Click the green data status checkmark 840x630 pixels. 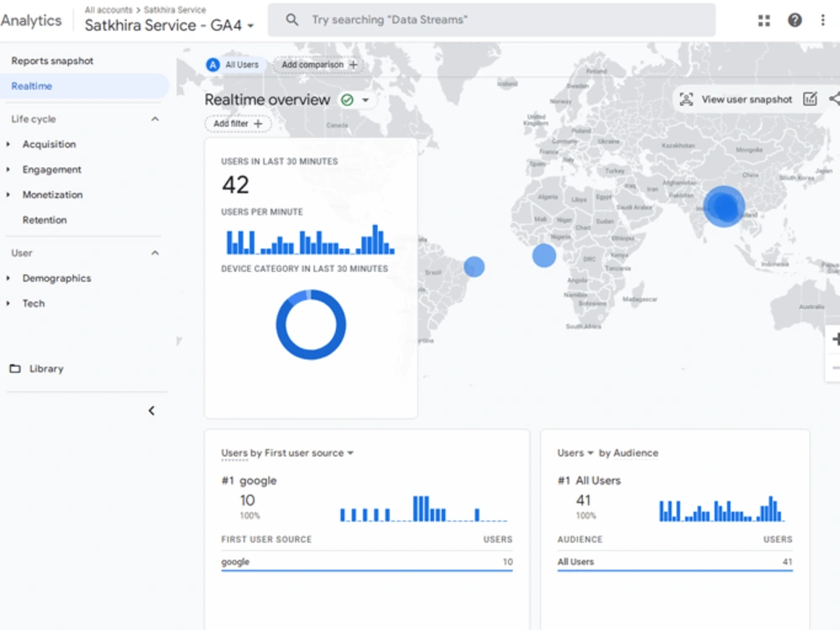(x=347, y=100)
